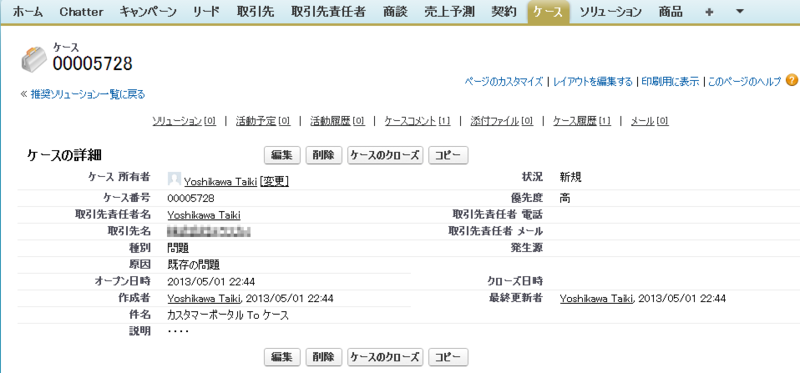Click the オープン日時 value 2013/05/01 22:44
The width and height of the screenshot is (800, 373).
(211, 282)
